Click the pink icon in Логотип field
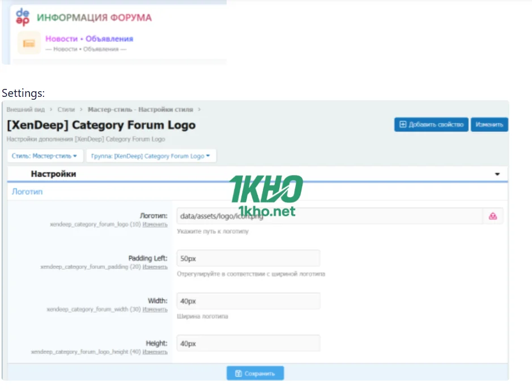 click(x=492, y=216)
